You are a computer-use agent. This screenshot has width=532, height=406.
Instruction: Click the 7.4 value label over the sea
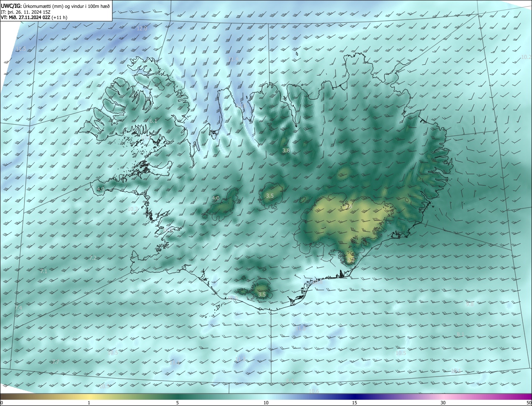pyautogui.click(x=18, y=308)
